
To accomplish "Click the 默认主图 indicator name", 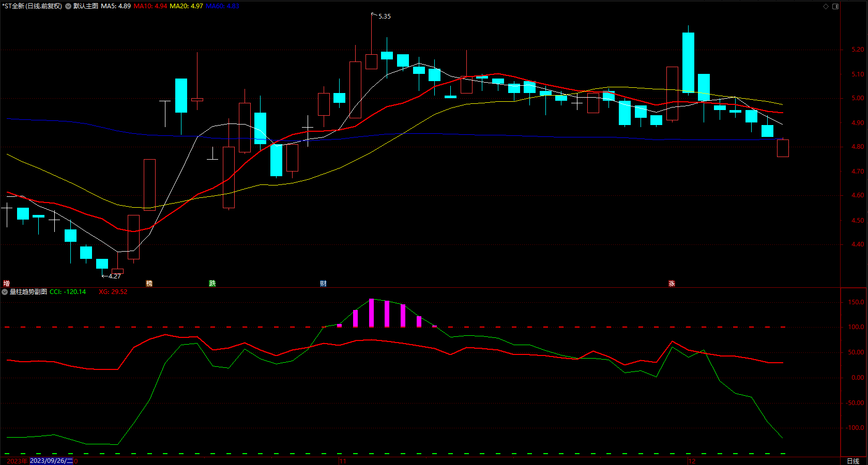I will pos(86,6).
